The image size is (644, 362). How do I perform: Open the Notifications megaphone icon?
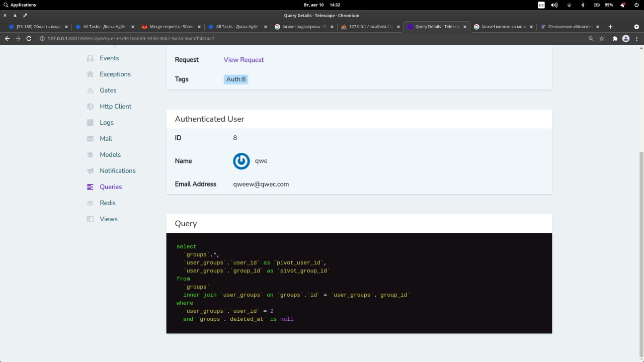[x=90, y=171]
